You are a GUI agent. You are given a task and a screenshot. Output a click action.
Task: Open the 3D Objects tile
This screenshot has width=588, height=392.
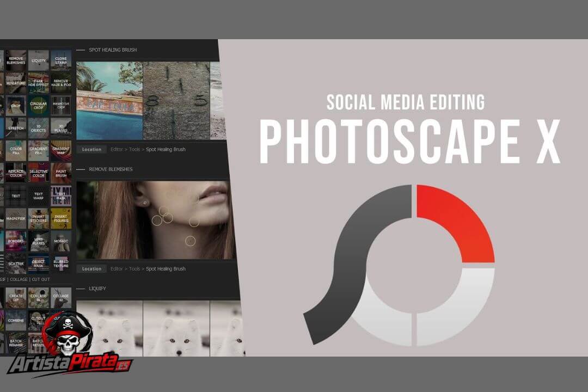(38, 128)
